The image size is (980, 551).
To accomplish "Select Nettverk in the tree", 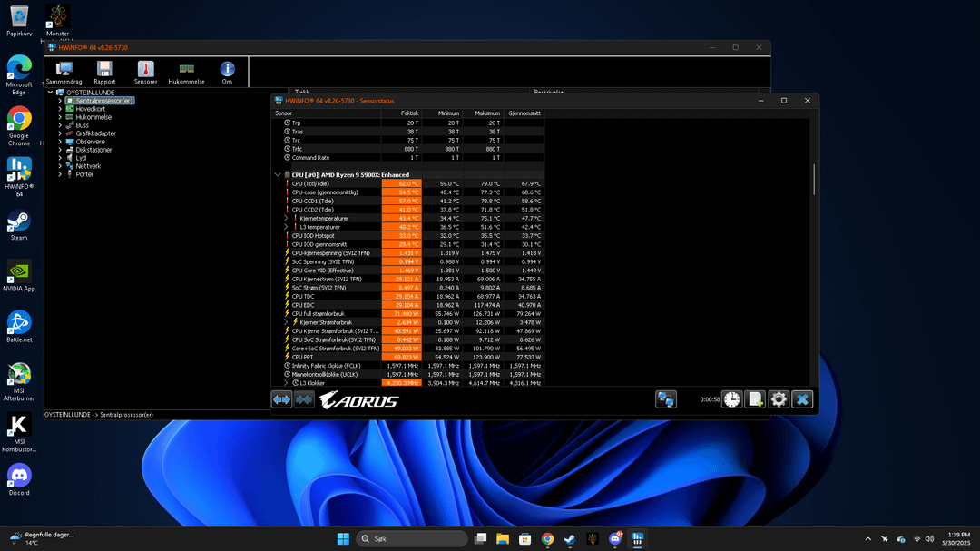I will (88, 166).
